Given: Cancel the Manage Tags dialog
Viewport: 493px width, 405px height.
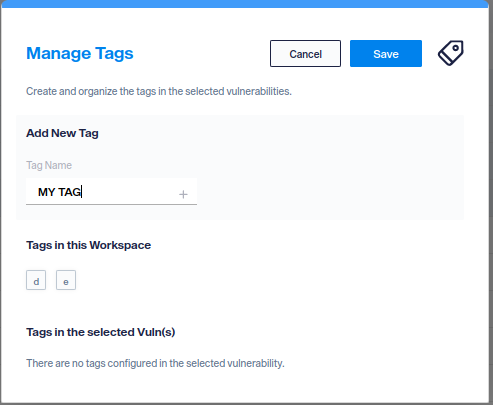Looking at the screenshot, I should coord(305,54).
